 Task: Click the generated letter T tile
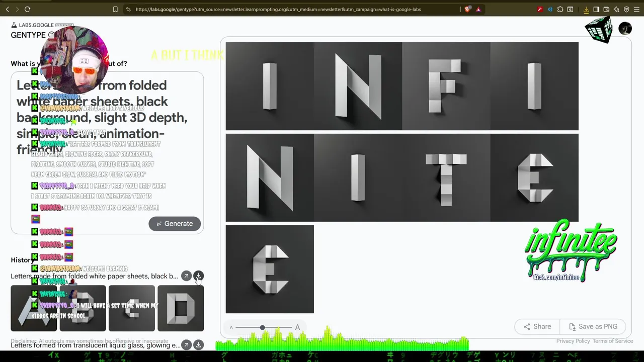tap(446, 177)
